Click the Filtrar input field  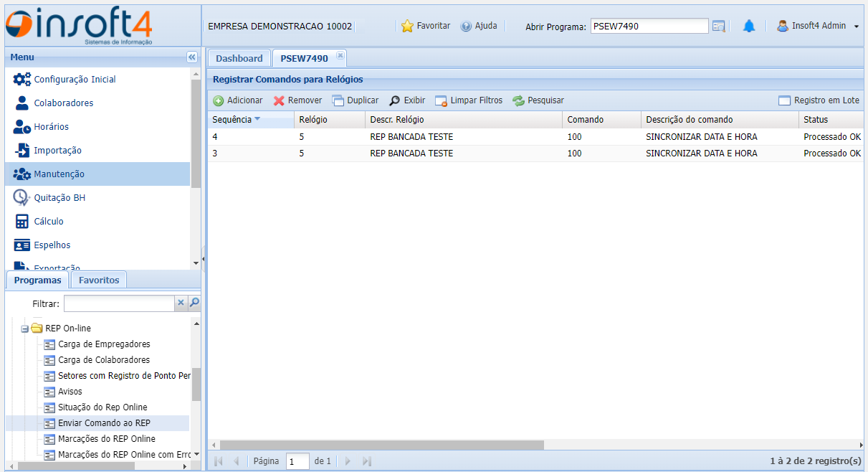click(119, 303)
